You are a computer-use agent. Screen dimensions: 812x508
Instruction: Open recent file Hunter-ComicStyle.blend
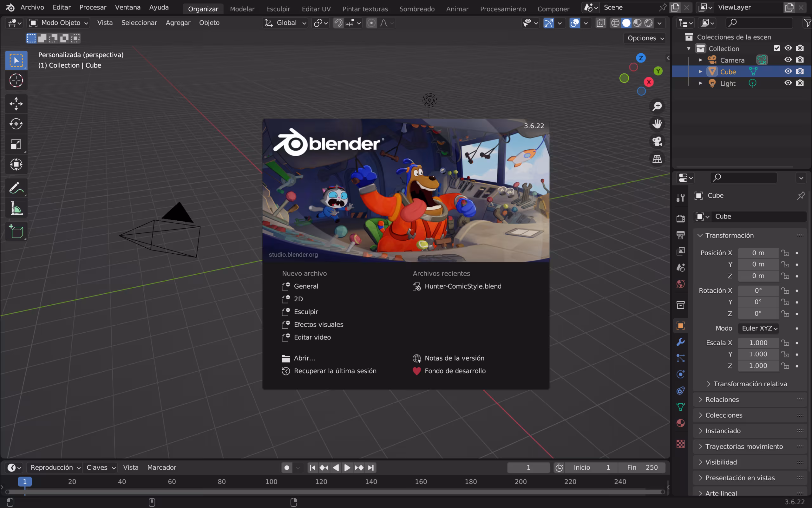457,286
